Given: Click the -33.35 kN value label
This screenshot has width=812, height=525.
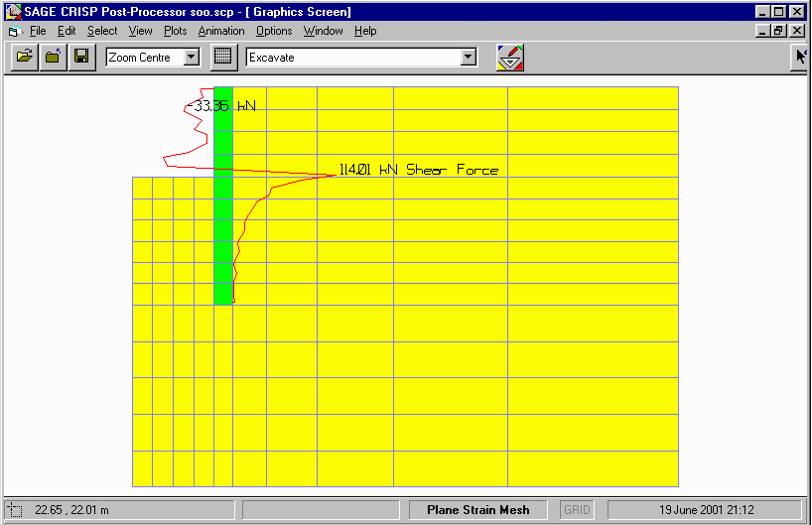Looking at the screenshot, I should [x=221, y=106].
